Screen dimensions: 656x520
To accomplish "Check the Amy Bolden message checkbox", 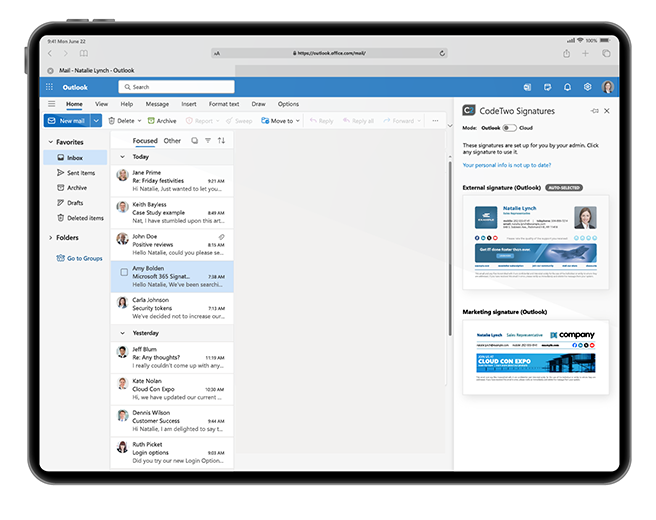I will tap(124, 272).
